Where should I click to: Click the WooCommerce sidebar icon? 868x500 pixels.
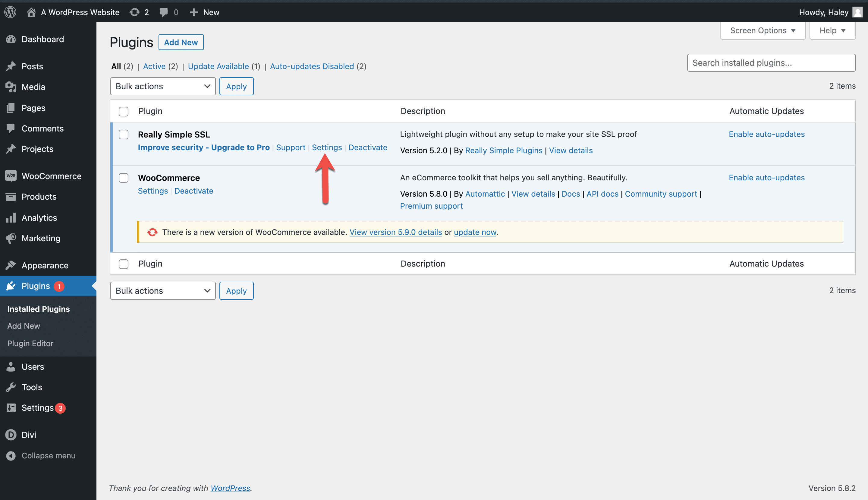[x=11, y=176]
